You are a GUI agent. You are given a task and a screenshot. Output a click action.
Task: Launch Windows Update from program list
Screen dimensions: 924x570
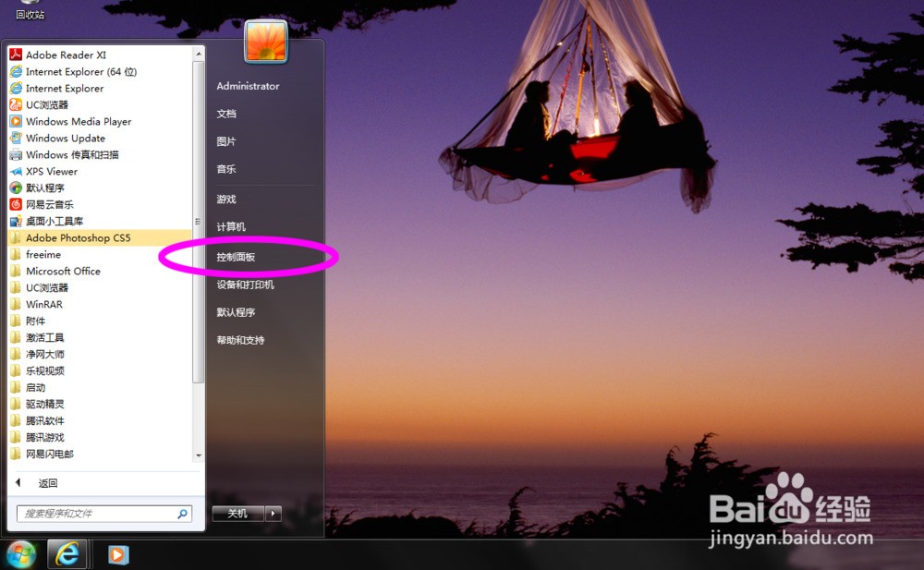(x=65, y=139)
